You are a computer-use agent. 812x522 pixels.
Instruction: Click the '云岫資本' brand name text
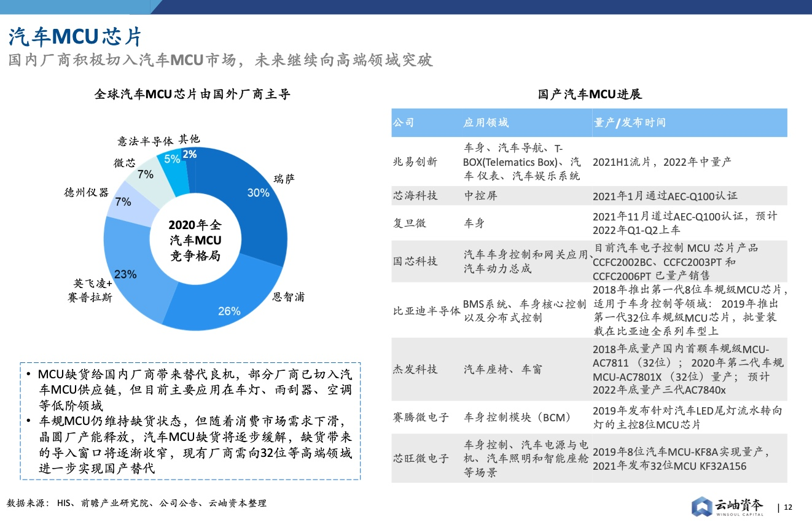[740, 504]
